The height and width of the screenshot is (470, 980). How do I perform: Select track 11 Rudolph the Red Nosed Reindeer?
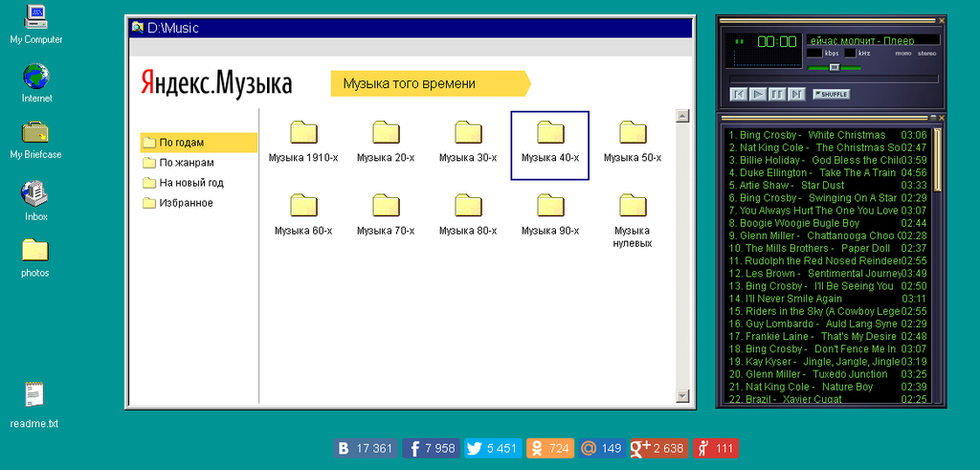[828, 260]
